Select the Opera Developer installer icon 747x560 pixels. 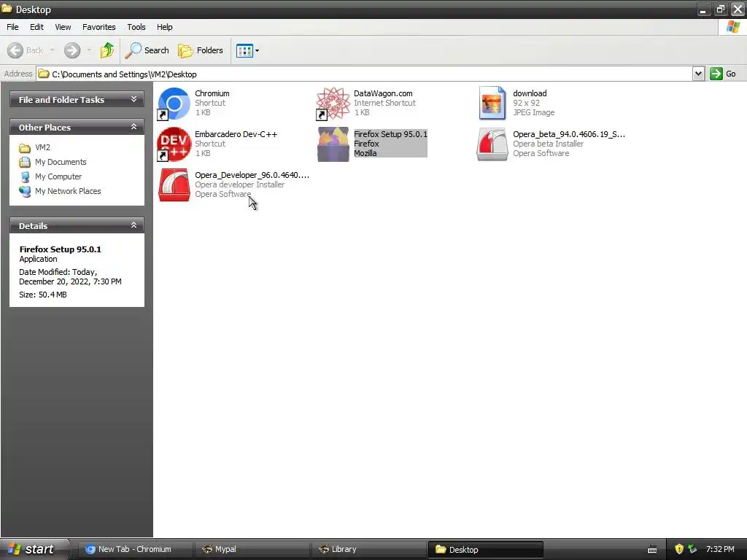174,185
